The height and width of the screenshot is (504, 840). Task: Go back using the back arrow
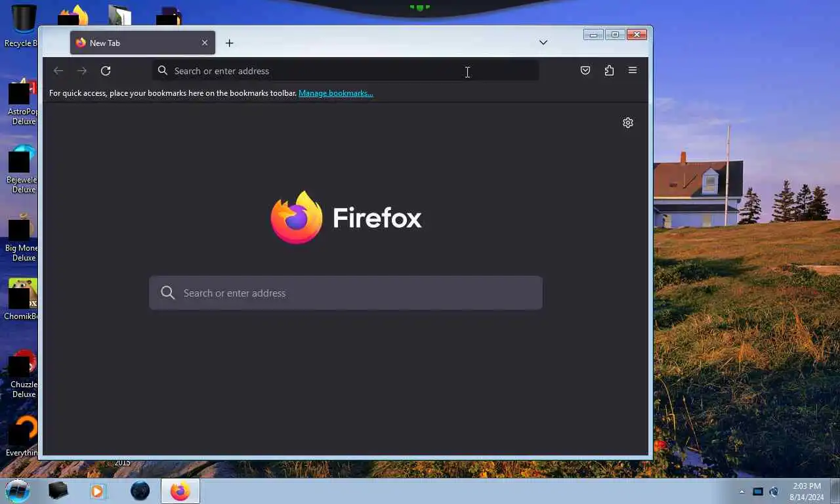[x=58, y=71]
